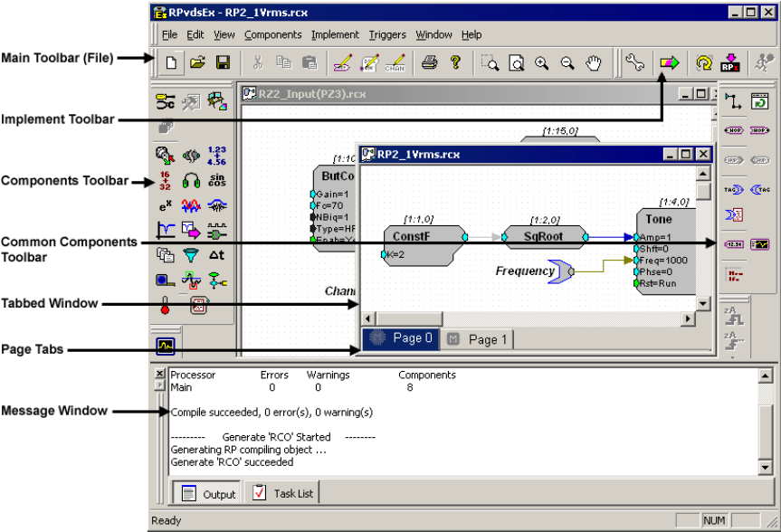Click the right arrow of RP2_1Vrms horizontal scrollbar
Screen dimensions: 781x532
(688, 318)
